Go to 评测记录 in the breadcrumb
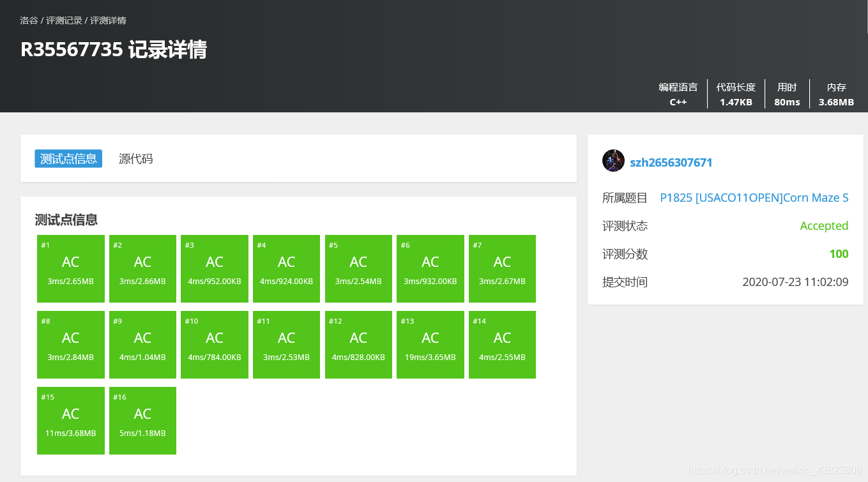868x482 pixels. tap(64, 20)
